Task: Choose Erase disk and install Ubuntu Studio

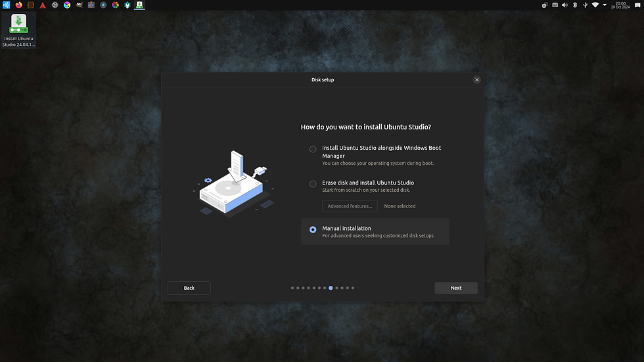Action: coord(313,184)
